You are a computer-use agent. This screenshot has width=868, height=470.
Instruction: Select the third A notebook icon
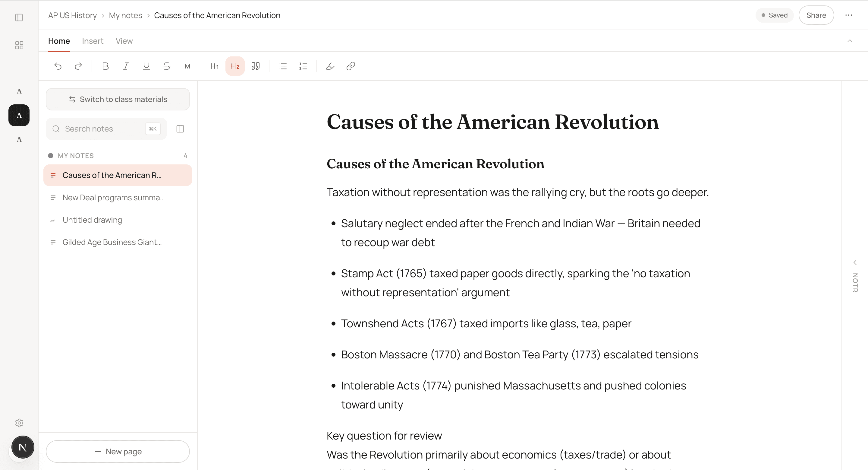point(19,140)
